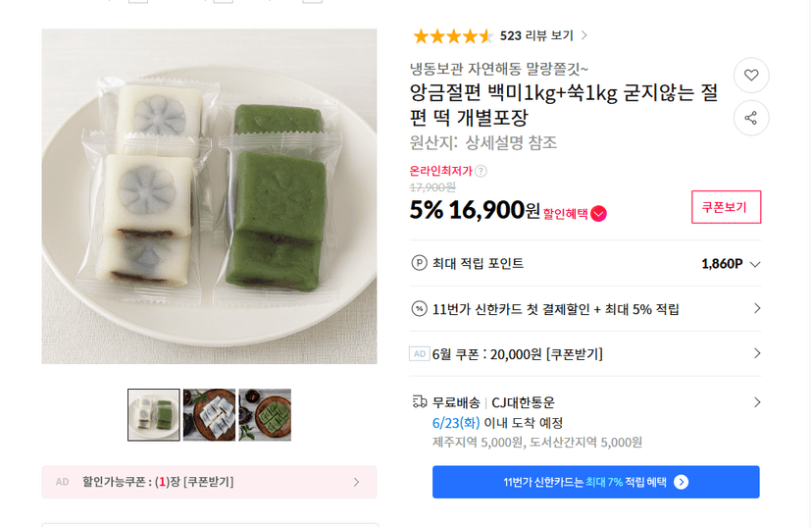Screen dimensions: 812x527
Task: Expand 할인혜택 with the red arrow icon
Action: [x=598, y=214]
